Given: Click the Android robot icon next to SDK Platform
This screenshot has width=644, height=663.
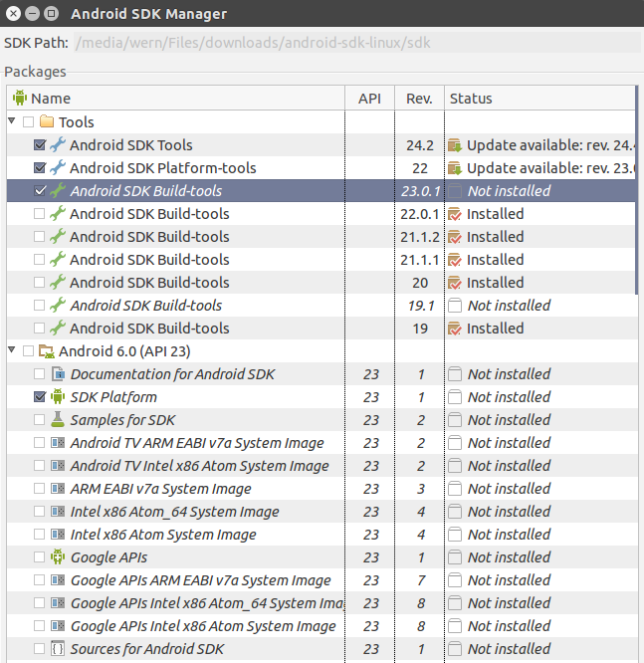Looking at the screenshot, I should (x=58, y=397).
